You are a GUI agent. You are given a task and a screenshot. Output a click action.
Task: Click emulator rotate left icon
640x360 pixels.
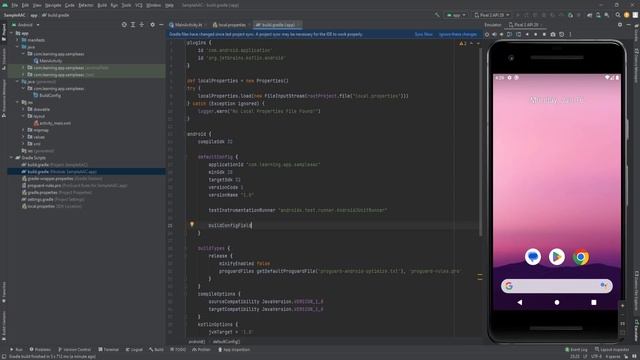click(509, 34)
